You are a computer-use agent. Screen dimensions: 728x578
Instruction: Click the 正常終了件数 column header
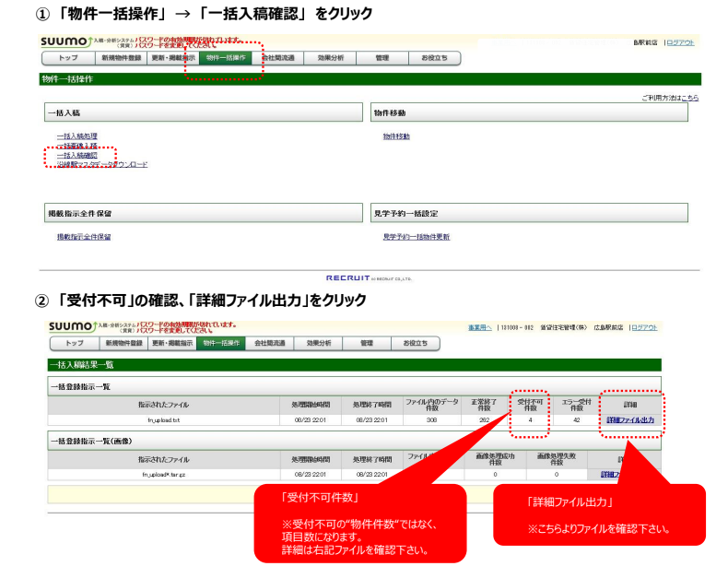[x=484, y=405]
